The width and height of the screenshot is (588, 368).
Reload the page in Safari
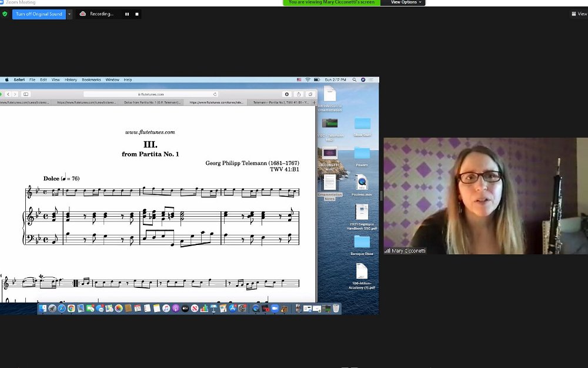(215, 94)
